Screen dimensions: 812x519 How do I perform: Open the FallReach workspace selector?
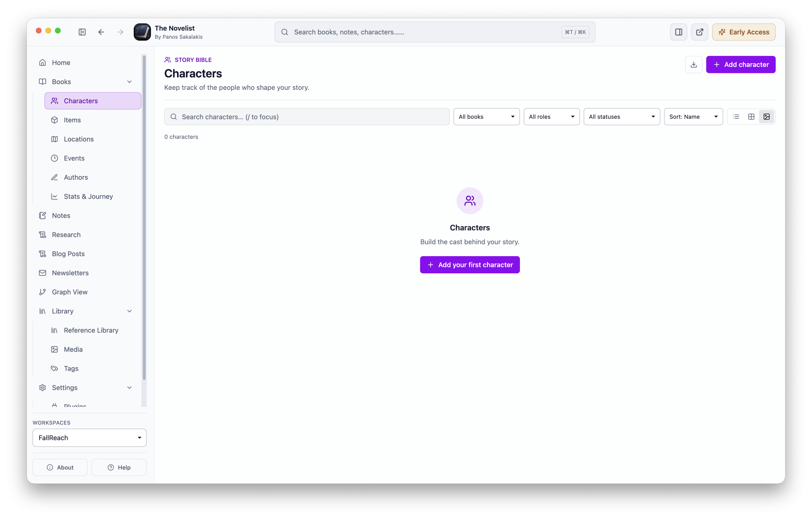click(89, 438)
